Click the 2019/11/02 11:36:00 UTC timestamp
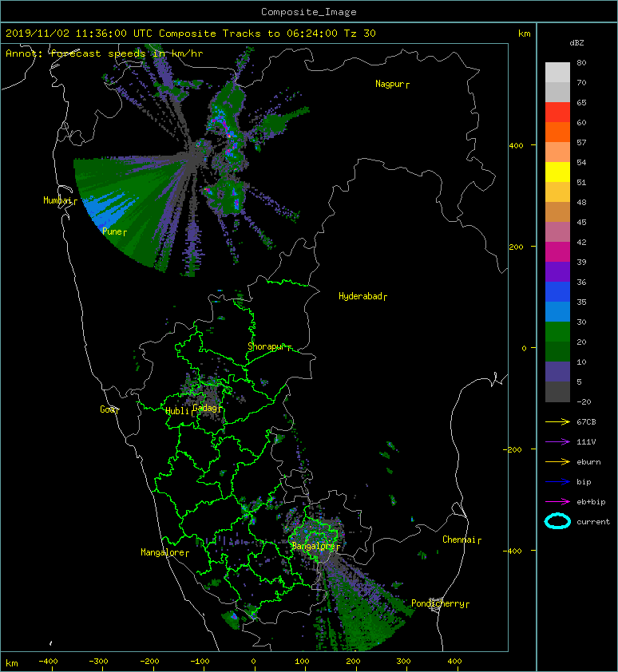This screenshot has height=672, width=618. (79, 34)
